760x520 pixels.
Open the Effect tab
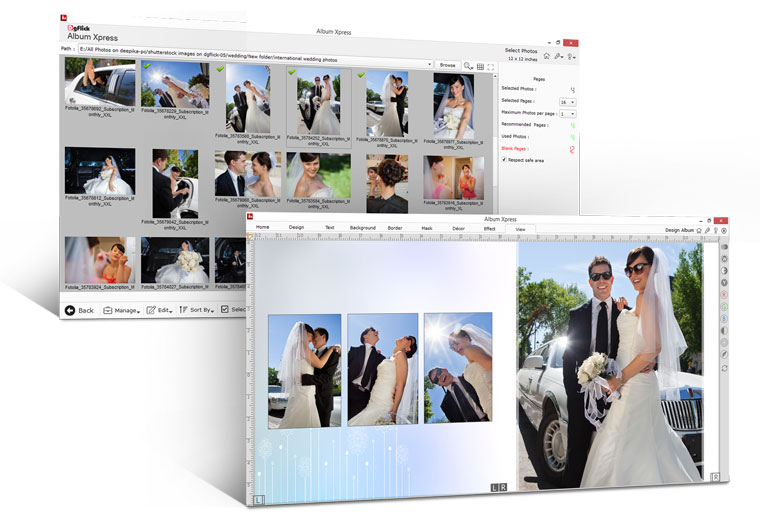[490, 229]
